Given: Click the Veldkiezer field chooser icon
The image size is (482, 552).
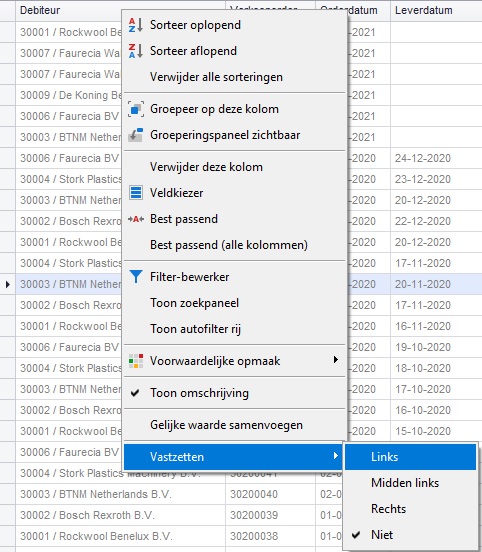Looking at the screenshot, I should (136, 193).
